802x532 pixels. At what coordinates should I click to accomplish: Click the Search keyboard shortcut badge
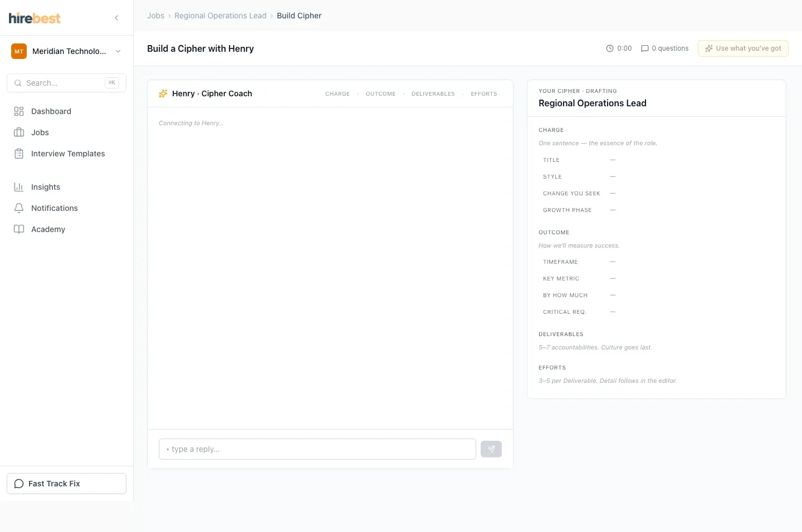tap(112, 83)
